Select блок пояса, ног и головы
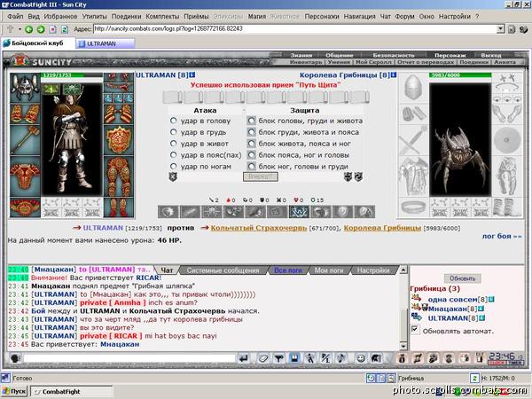 click(252, 155)
